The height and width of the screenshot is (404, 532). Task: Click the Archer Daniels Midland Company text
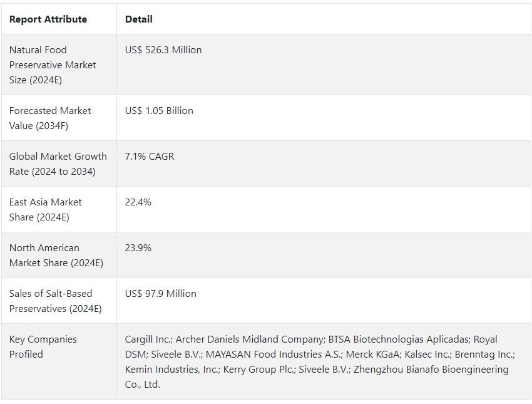tap(250, 339)
